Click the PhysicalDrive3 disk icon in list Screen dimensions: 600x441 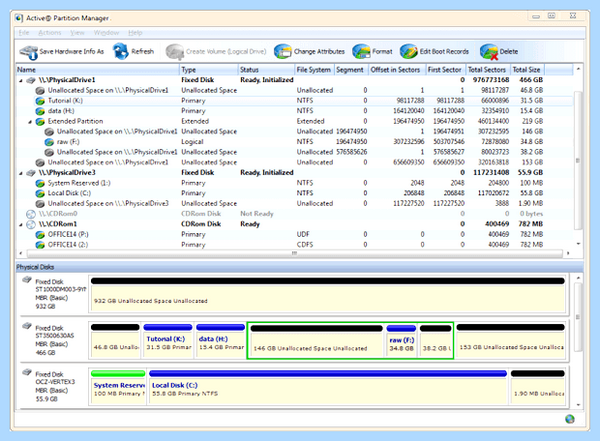click(x=31, y=173)
